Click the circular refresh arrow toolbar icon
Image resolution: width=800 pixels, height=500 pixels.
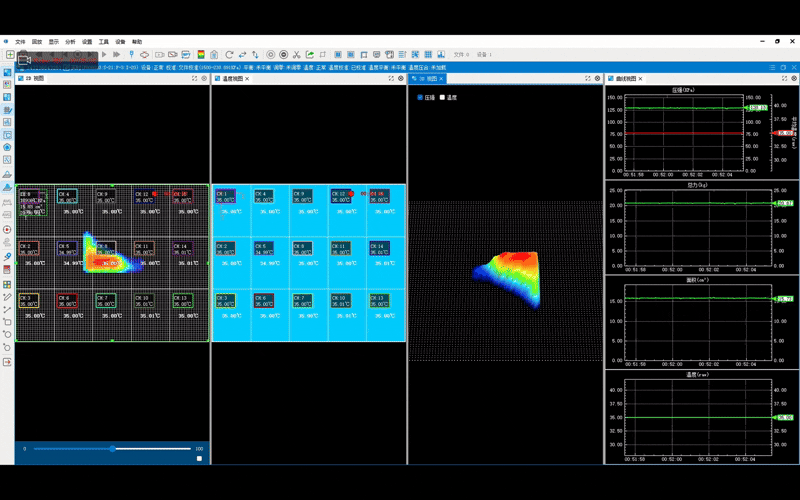pyautogui.click(x=229, y=54)
